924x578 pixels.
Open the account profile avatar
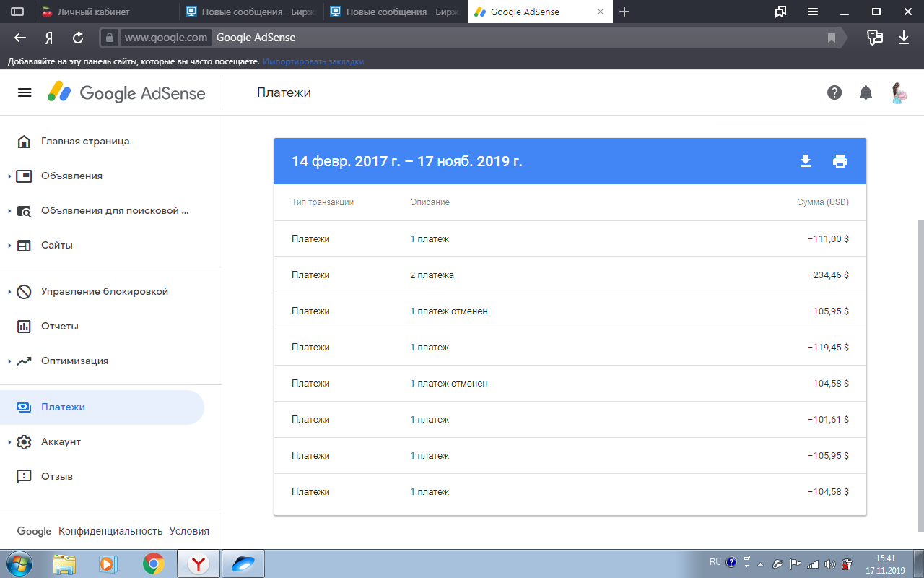click(x=899, y=92)
